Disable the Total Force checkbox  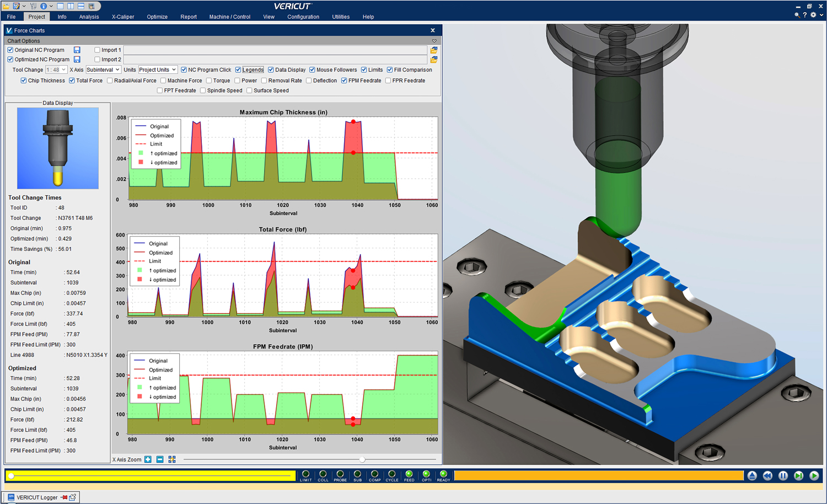point(72,80)
